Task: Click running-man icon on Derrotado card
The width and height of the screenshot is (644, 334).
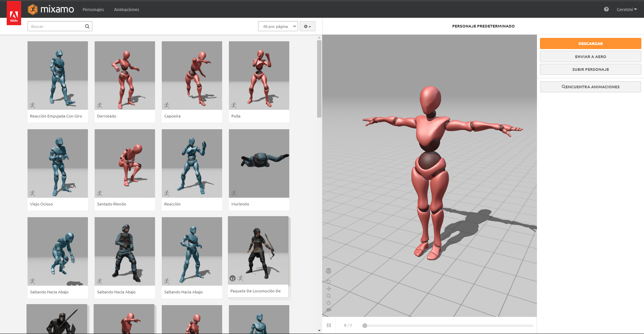Action: coord(100,105)
